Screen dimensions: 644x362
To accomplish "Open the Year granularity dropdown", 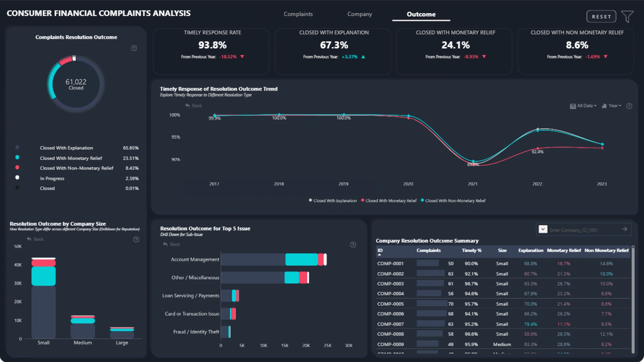I will click(x=611, y=106).
